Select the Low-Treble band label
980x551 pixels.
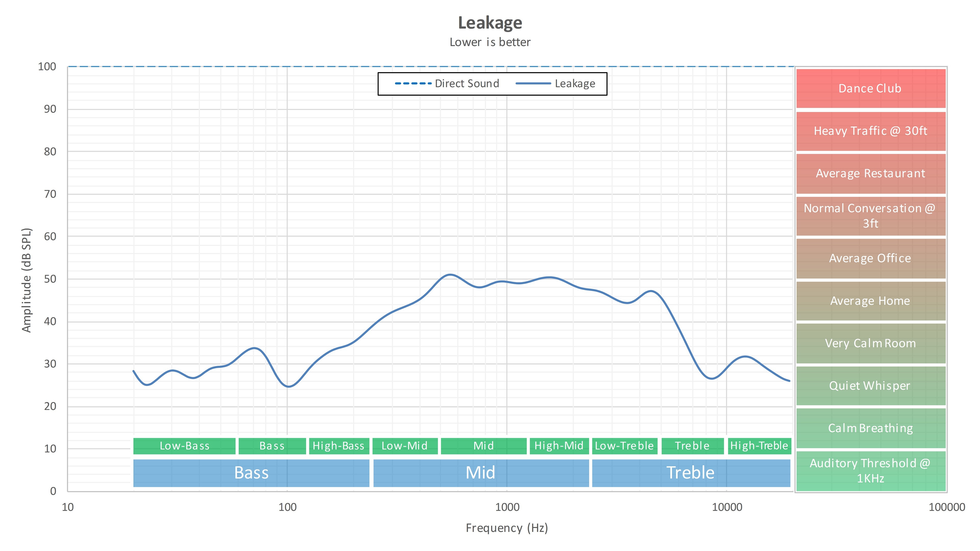point(624,446)
